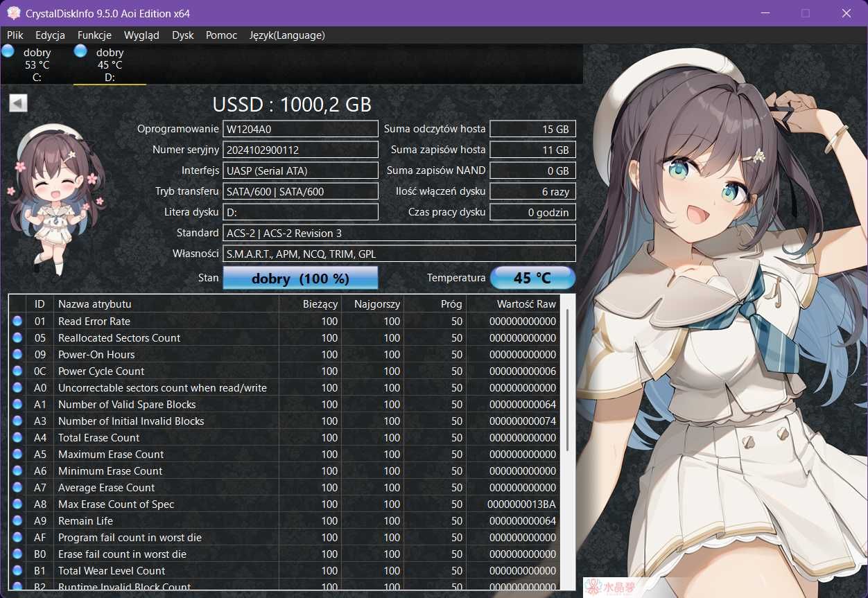Select the Average Erase Count row

[284, 487]
